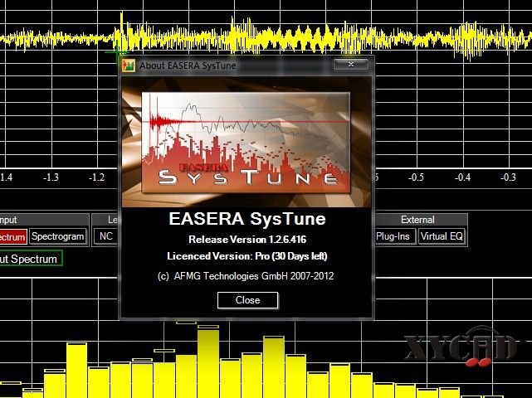Viewport: 532px width, 398px height.
Task: Click the External group label
Action: coord(417,220)
